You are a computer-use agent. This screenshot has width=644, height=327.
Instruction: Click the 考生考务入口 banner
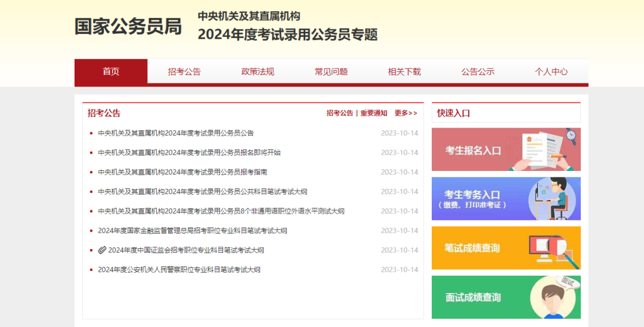tap(506, 198)
